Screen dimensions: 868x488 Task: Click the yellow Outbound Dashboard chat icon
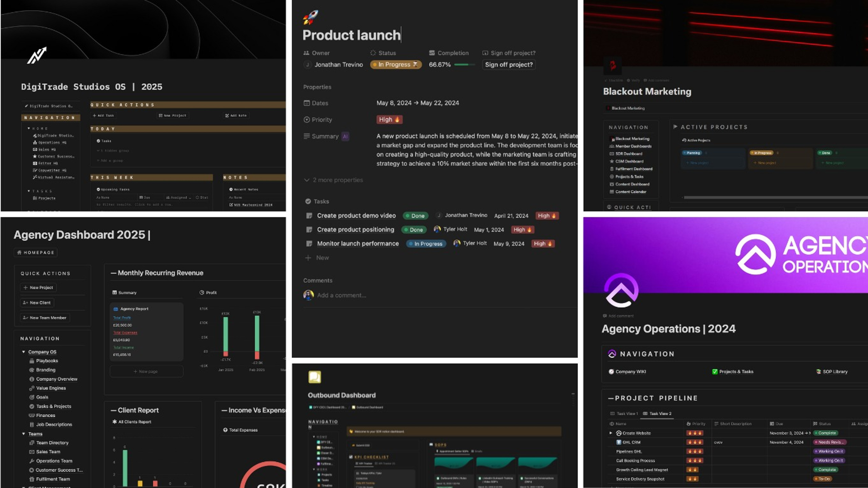tap(314, 377)
